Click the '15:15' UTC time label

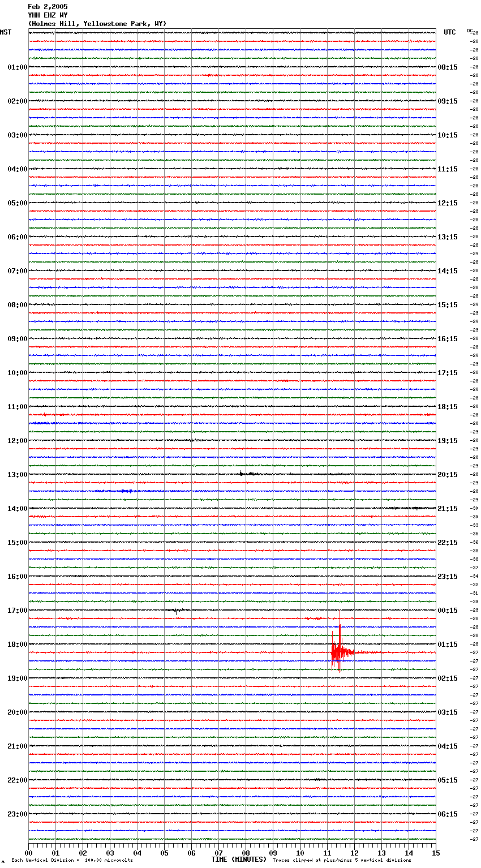448,305
